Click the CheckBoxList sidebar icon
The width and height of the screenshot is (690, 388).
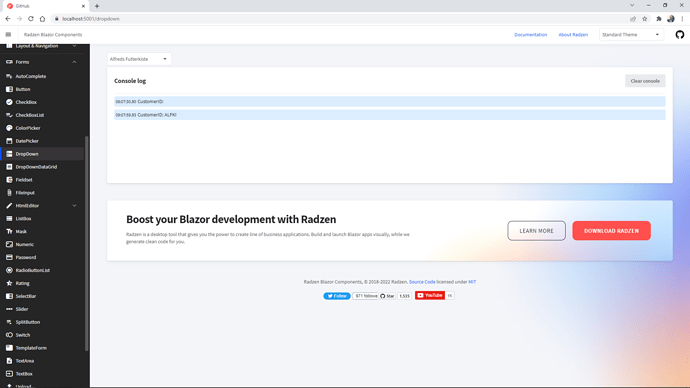[x=9, y=115]
